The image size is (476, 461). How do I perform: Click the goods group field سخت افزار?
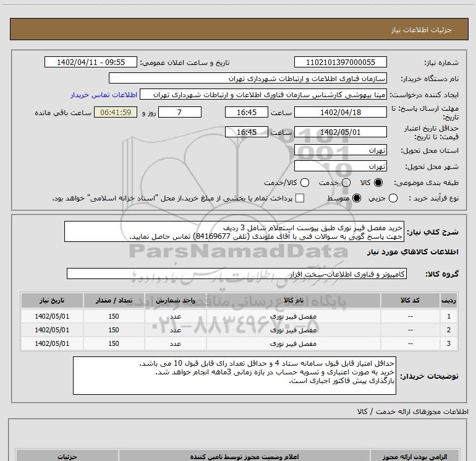[x=237, y=274]
